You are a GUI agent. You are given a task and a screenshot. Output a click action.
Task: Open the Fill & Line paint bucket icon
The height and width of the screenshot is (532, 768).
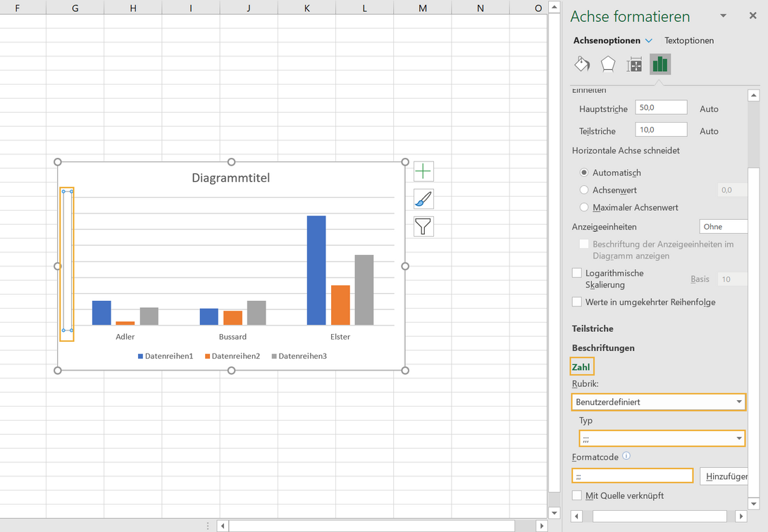point(582,65)
